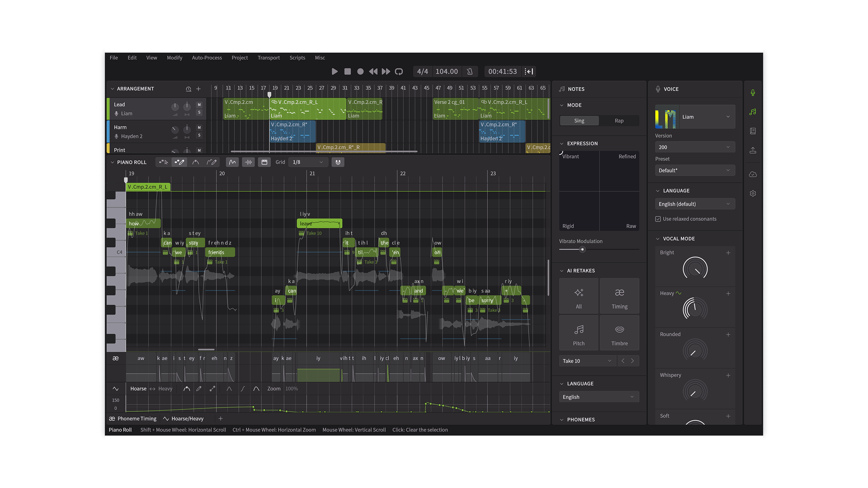Adjust the Vibrato Modulation slider handle
Image resolution: width=868 pixels, height=488 pixels.
(582, 249)
